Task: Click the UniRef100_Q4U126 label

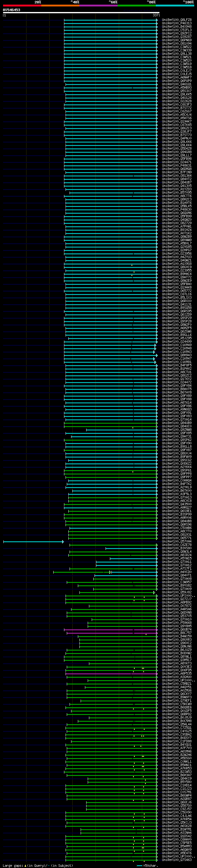Action: [177, 98]
